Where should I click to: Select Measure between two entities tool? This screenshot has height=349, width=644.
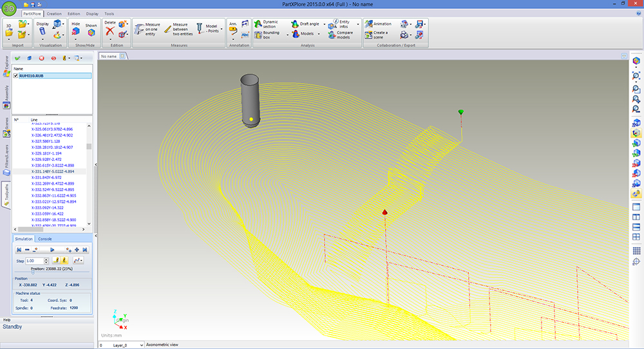click(x=178, y=29)
